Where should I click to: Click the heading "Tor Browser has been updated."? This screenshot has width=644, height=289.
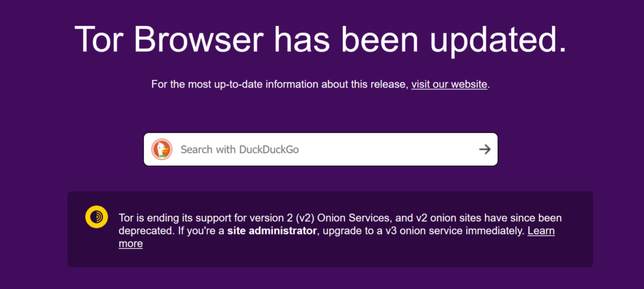[x=321, y=40]
